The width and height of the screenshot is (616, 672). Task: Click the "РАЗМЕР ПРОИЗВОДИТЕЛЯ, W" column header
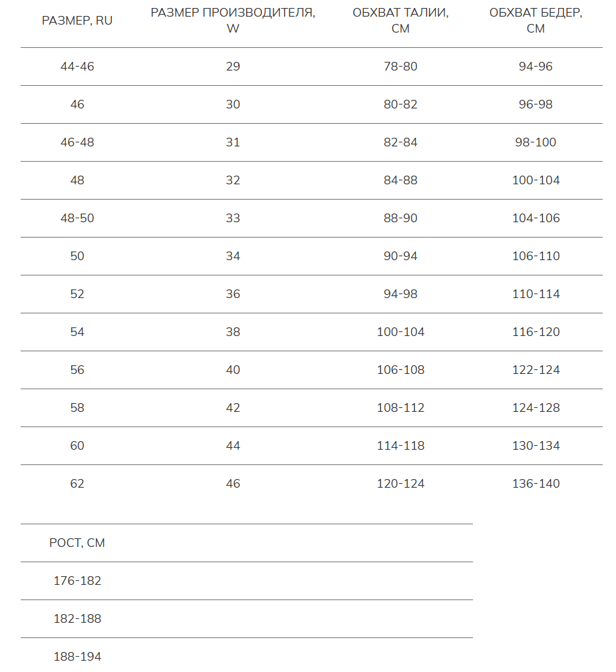tap(233, 21)
